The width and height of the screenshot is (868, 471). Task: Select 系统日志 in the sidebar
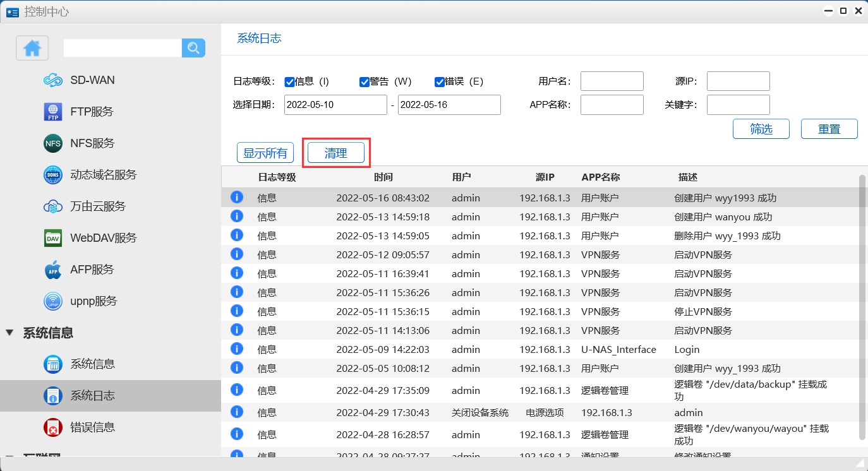92,396
